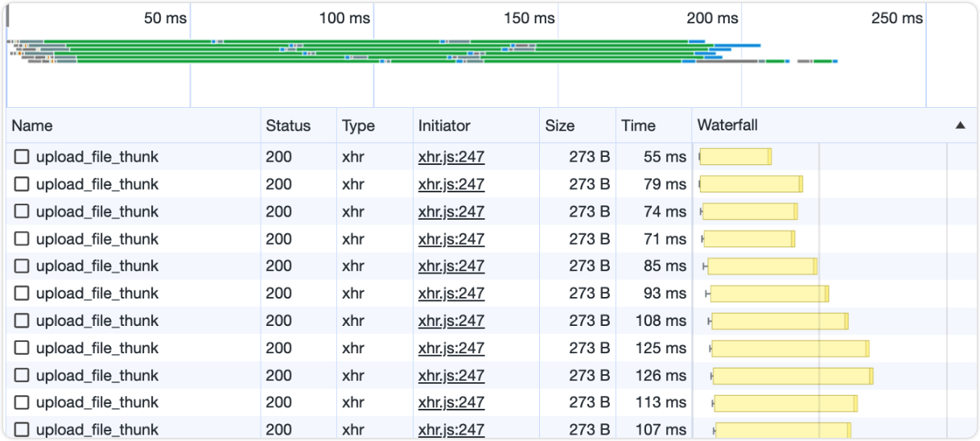The width and height of the screenshot is (980, 441).
Task: Open xhr.js:247 initiator for the 74 ms request
Action: [451, 212]
